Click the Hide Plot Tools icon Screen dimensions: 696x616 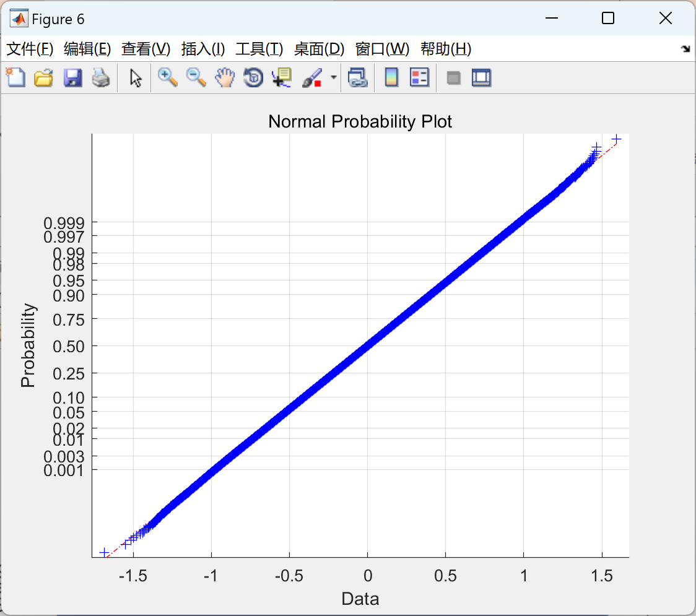point(454,78)
